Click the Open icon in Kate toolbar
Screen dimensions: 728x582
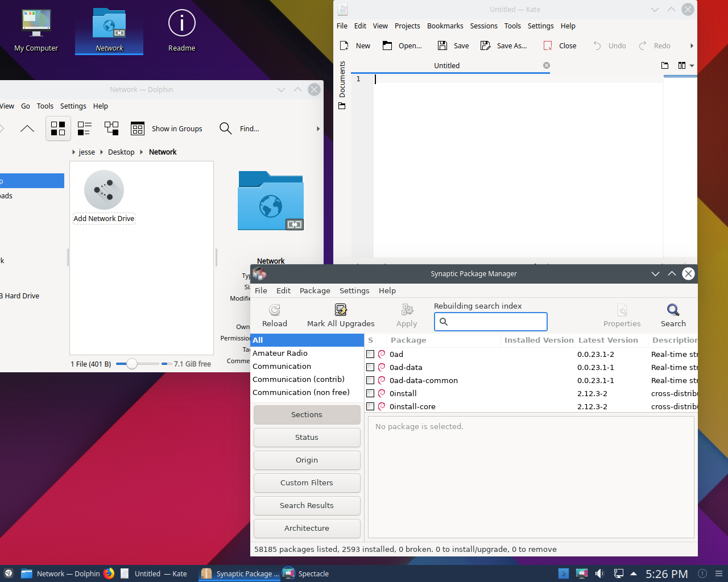(387, 45)
